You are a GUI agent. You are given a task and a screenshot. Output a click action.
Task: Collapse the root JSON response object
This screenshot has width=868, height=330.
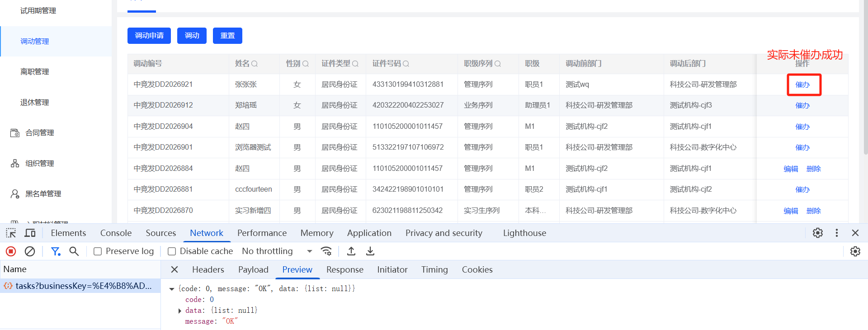tap(172, 289)
